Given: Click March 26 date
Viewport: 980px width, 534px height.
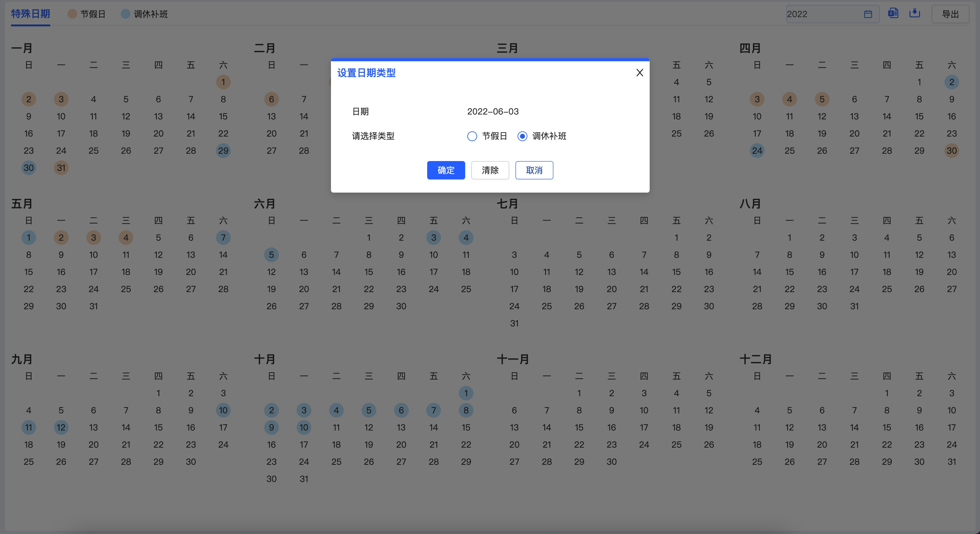Looking at the screenshot, I should click(708, 133).
